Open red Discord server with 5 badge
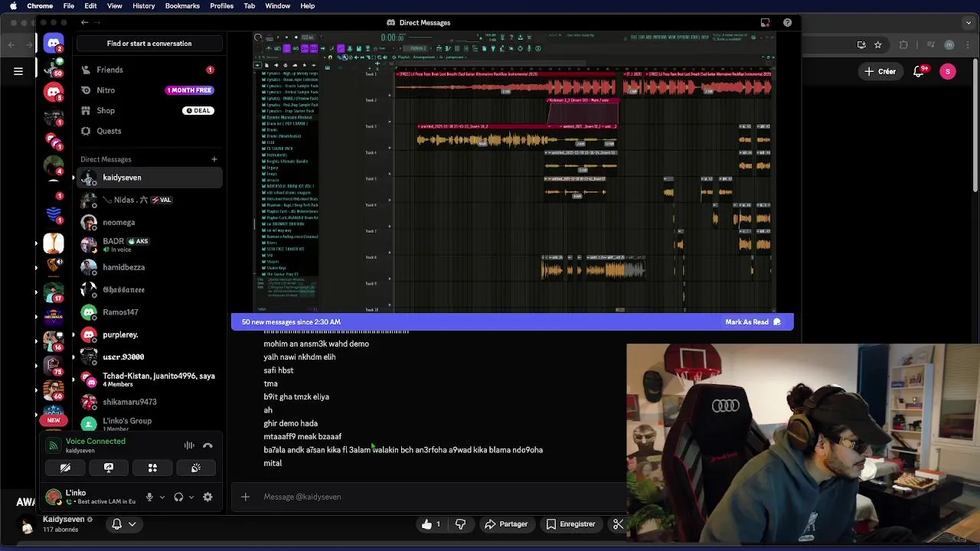Viewport: 980px width, 551px height. pyautogui.click(x=54, y=92)
